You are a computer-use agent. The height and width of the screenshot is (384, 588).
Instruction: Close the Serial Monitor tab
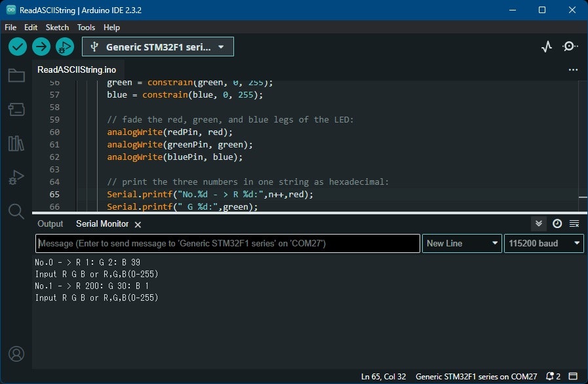pos(138,225)
